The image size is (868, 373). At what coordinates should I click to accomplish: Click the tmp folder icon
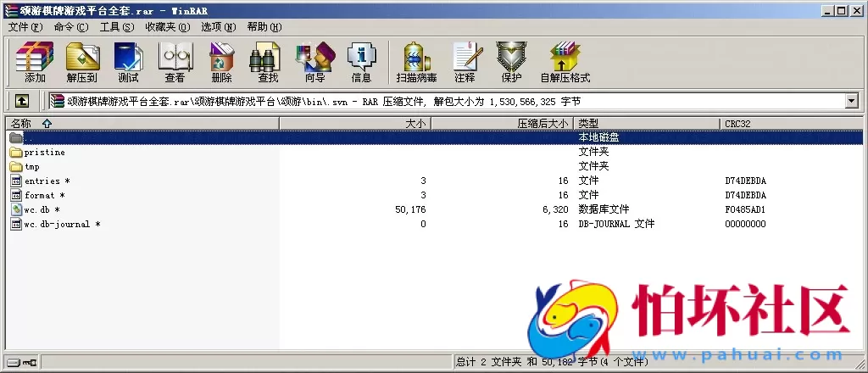coord(16,166)
